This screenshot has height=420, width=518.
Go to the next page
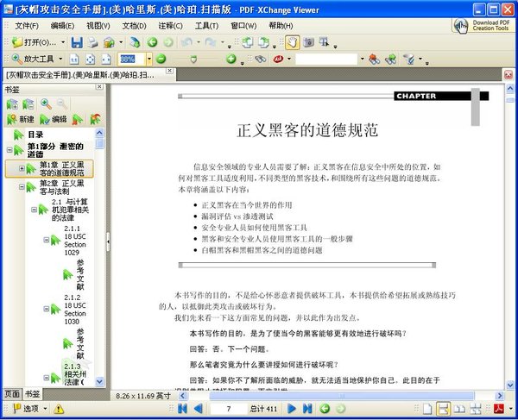[292, 408]
